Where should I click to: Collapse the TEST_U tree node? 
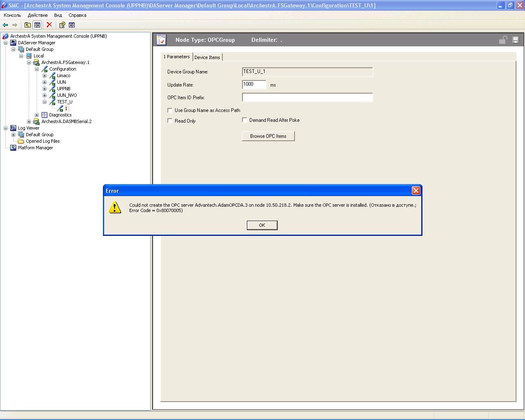[44, 102]
